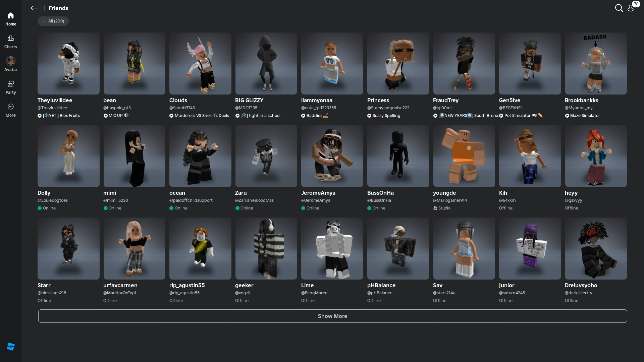Open youngde avatar thumbnail
The height and width of the screenshot is (362, 644).
464,156
